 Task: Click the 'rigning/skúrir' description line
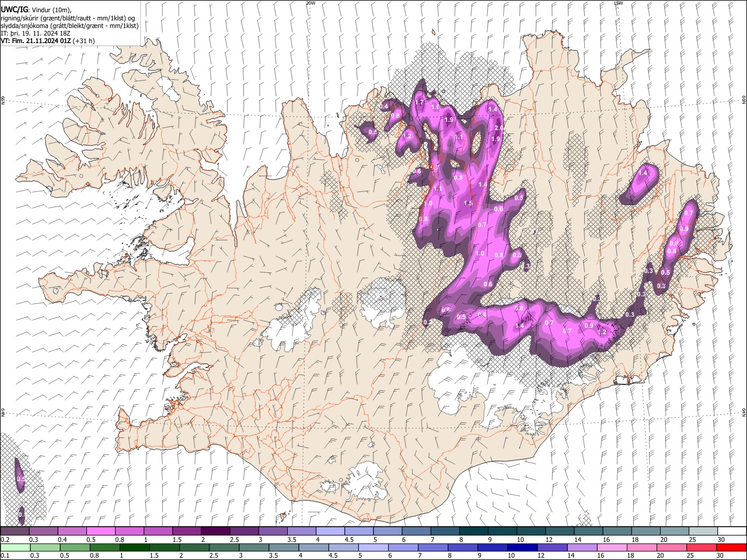point(68,18)
